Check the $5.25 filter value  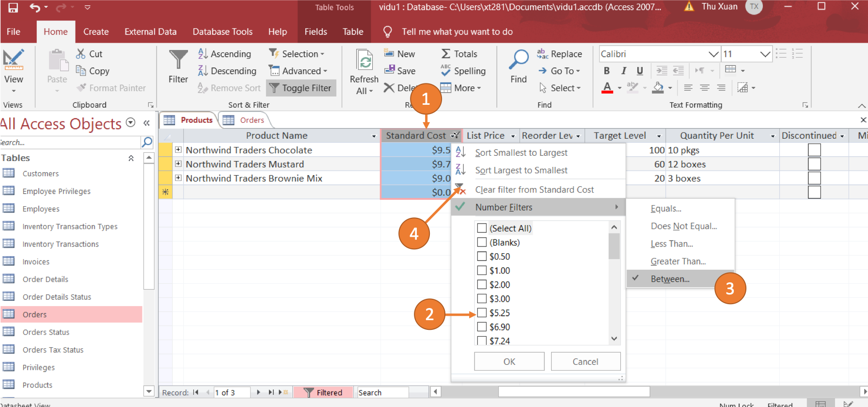click(x=482, y=312)
